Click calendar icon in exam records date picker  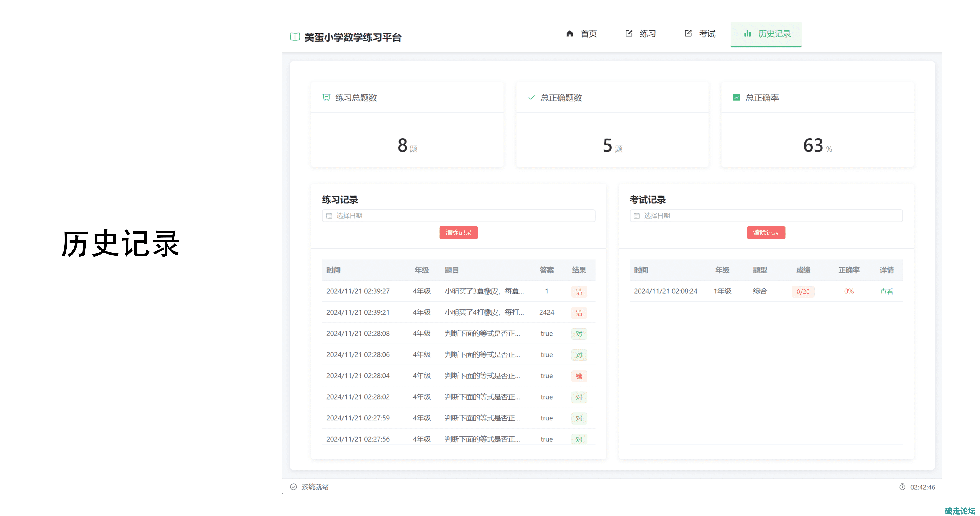pos(637,216)
